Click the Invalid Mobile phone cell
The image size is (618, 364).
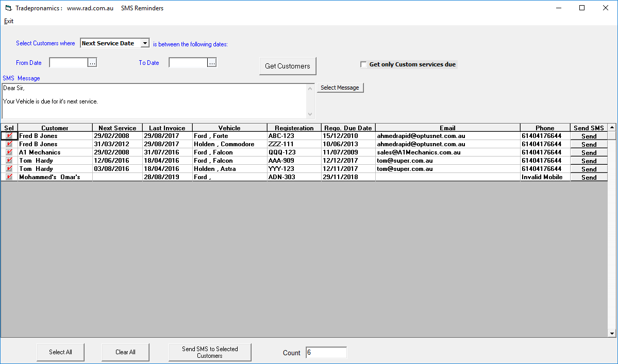coord(545,177)
